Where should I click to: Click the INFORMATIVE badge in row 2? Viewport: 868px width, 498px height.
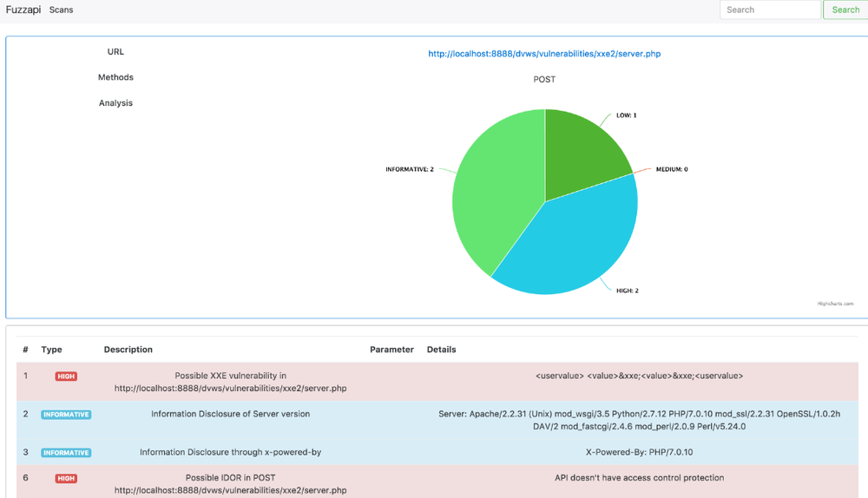(x=66, y=415)
